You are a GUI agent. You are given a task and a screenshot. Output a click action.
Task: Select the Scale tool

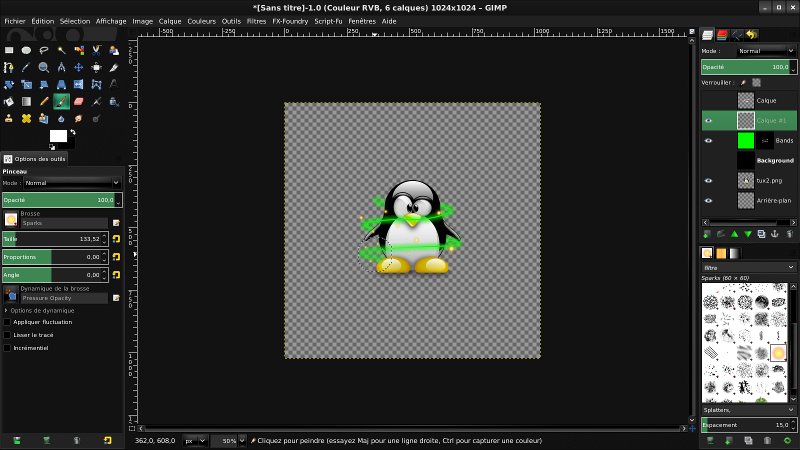(x=27, y=85)
